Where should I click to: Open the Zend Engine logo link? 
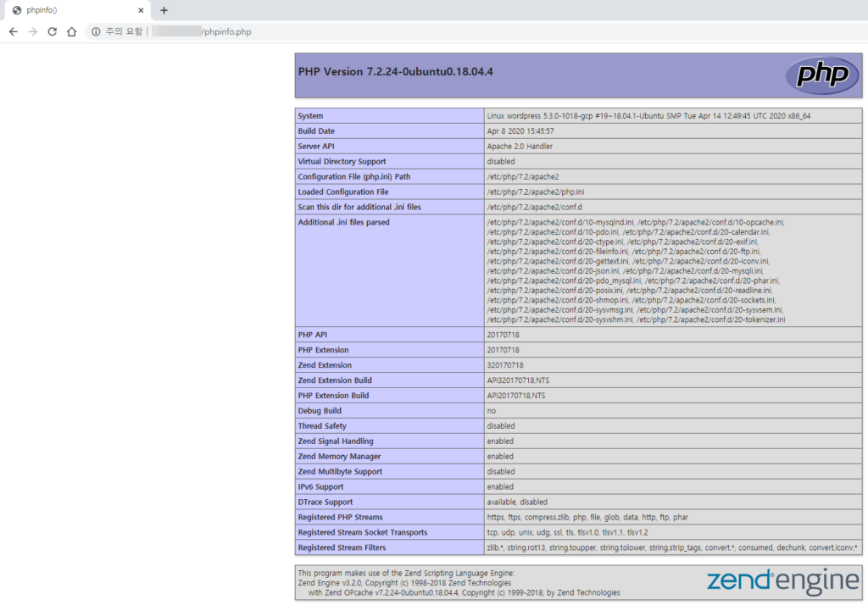point(782,582)
